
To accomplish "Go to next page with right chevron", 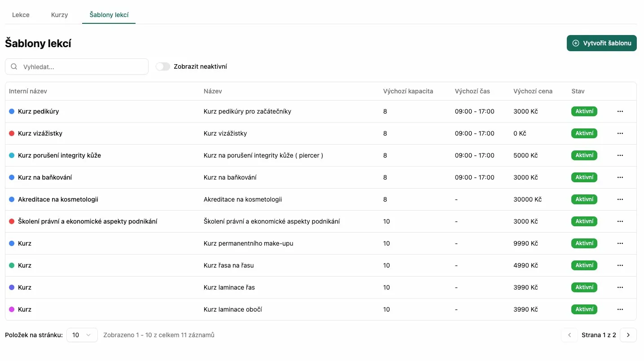I will point(628,335).
